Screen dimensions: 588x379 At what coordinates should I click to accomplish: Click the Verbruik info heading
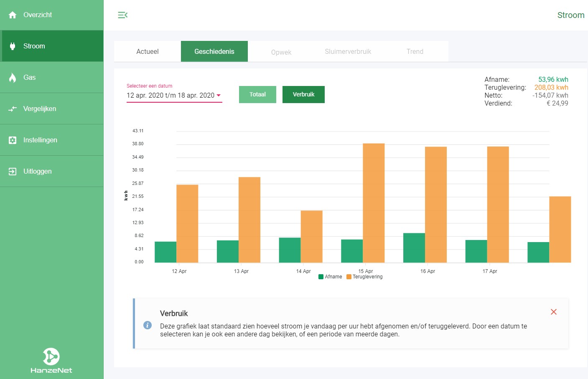[174, 313]
